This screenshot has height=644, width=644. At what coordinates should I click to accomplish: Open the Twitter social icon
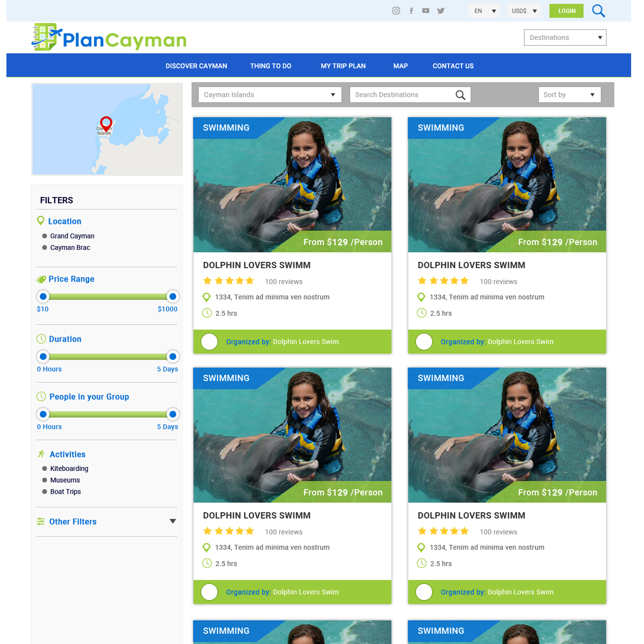(440, 11)
